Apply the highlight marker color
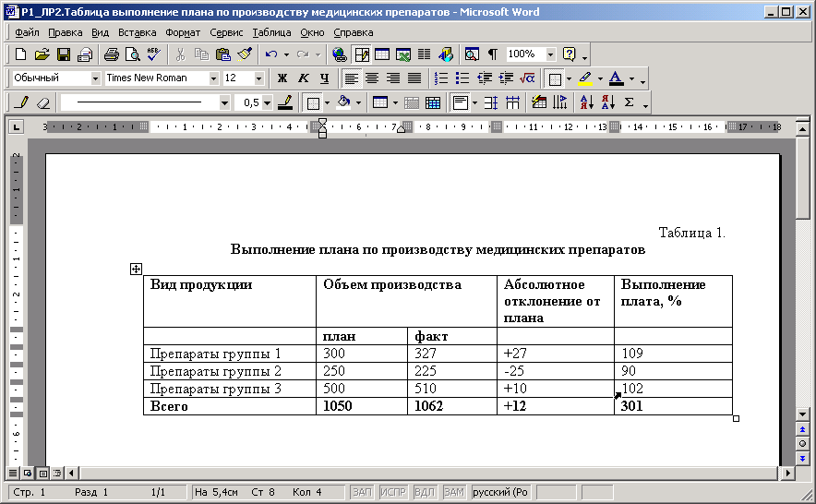This screenshot has width=816, height=504. (585, 78)
